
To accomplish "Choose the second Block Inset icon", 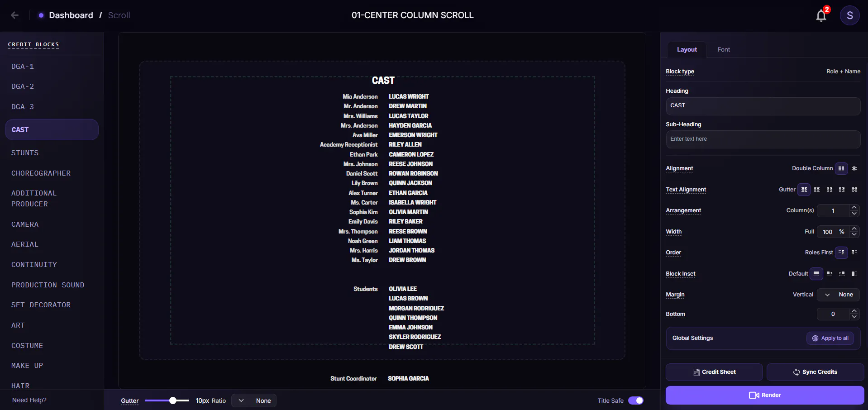I will 830,274.
